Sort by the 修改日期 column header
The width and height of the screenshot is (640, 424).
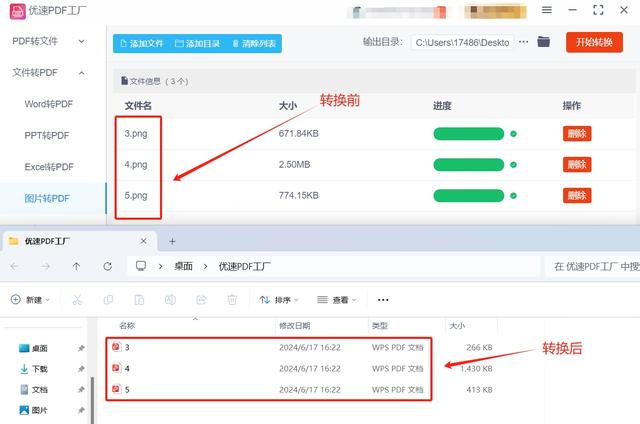pos(295,326)
